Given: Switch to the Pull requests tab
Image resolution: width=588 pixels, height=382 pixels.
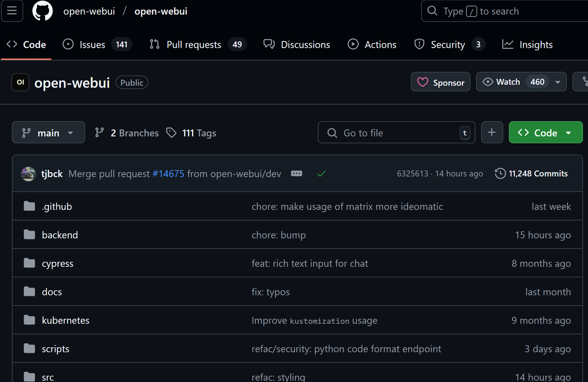Looking at the screenshot, I should point(194,44).
